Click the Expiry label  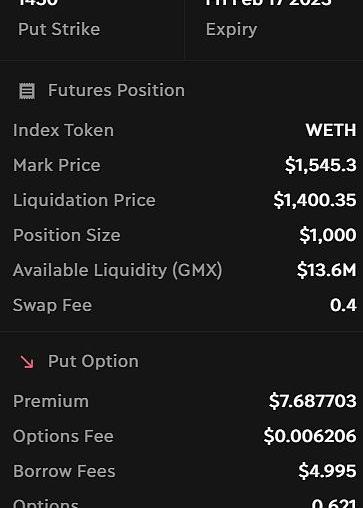(x=231, y=30)
